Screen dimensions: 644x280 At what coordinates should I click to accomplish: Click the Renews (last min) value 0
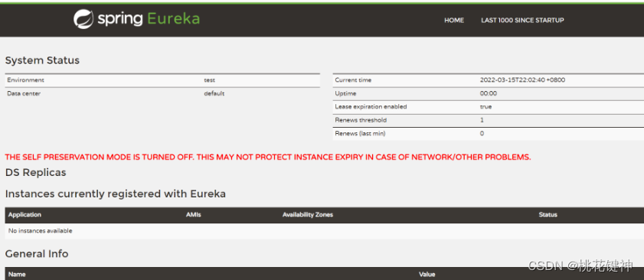(482, 133)
